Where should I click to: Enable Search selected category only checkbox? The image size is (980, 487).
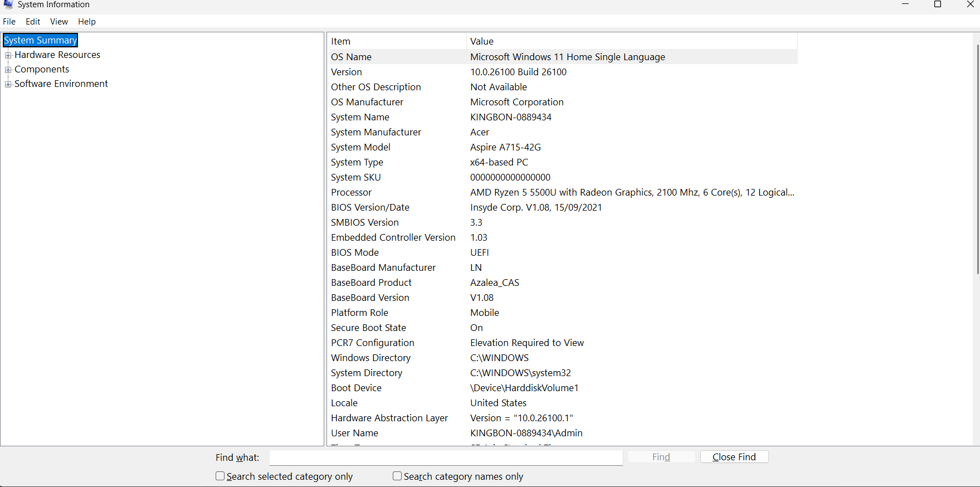point(220,476)
